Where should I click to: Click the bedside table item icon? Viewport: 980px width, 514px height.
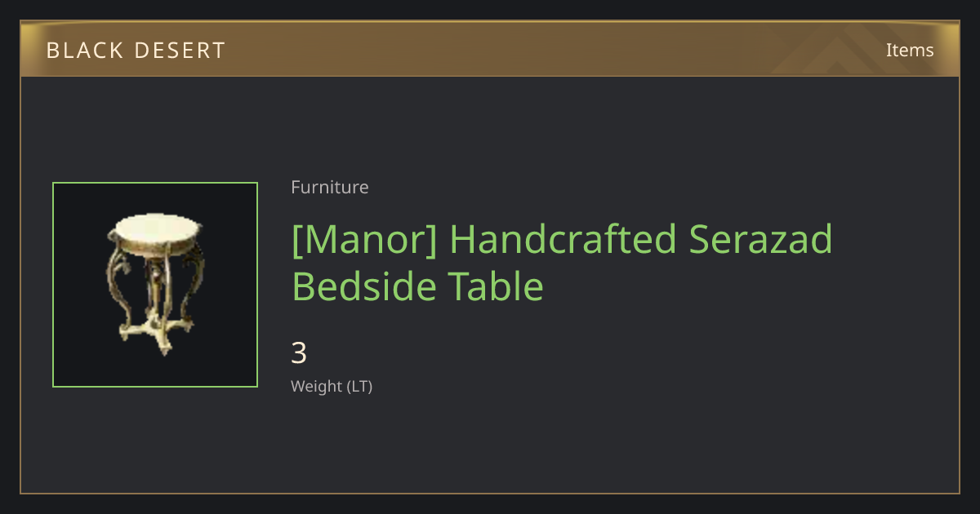(155, 285)
